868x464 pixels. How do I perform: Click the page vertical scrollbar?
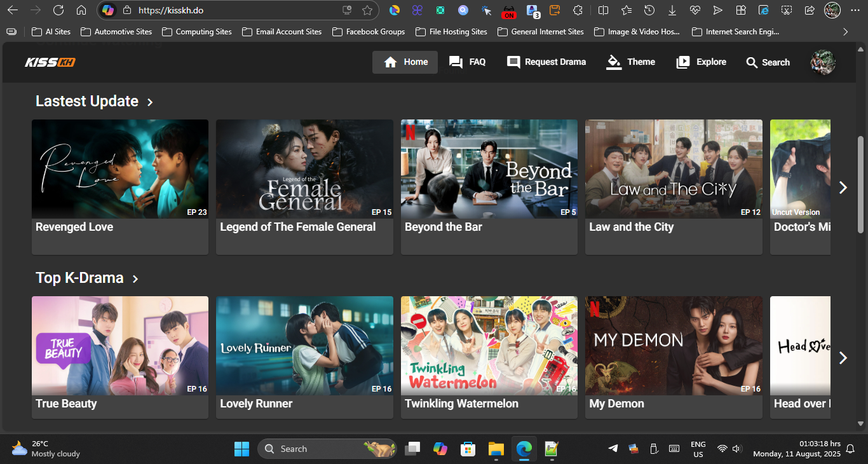[x=861, y=184]
